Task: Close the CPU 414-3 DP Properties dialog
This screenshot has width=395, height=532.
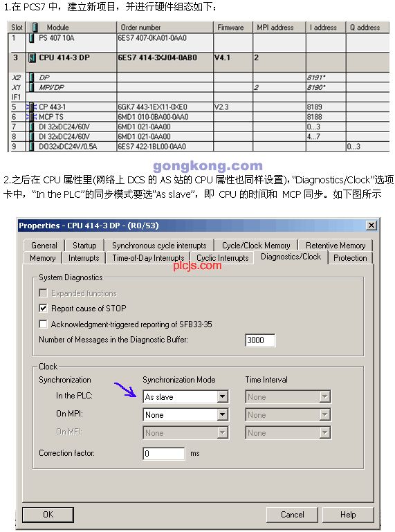Action: coord(371,226)
